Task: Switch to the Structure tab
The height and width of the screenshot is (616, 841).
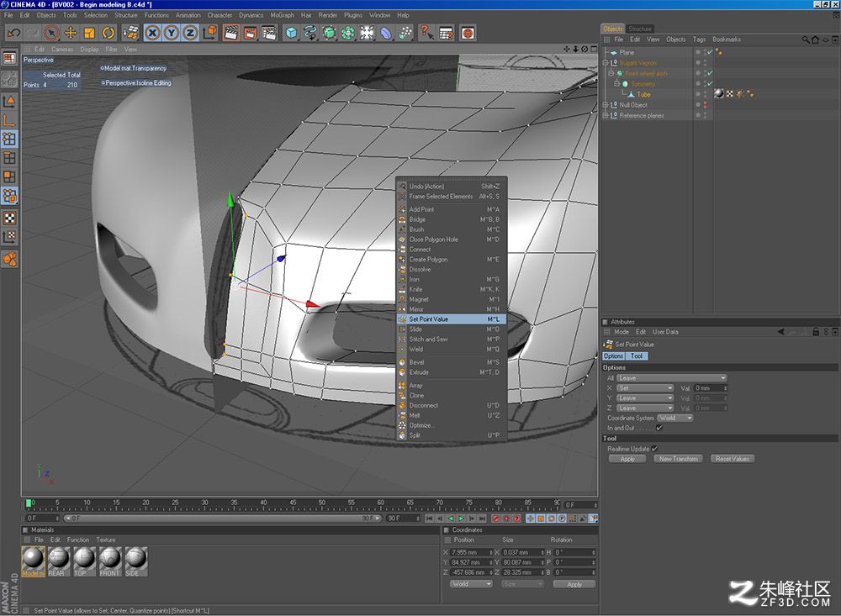Action: 640,29
